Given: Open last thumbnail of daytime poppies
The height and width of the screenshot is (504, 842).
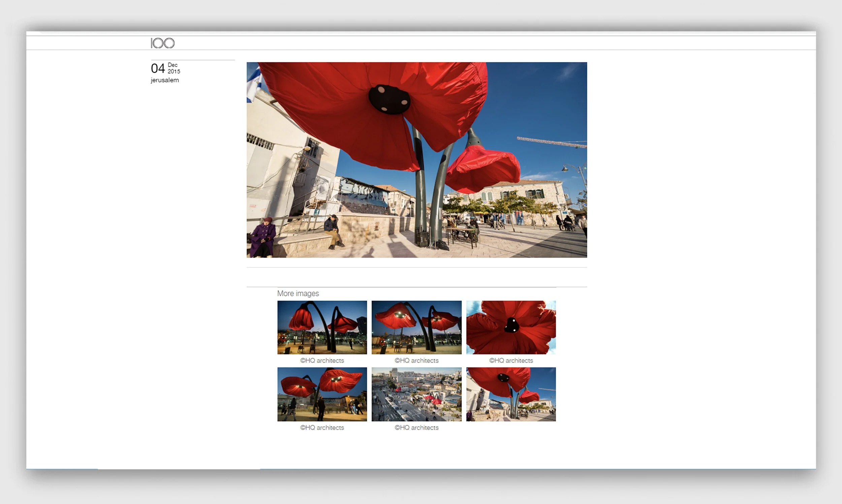Looking at the screenshot, I should coord(511,394).
